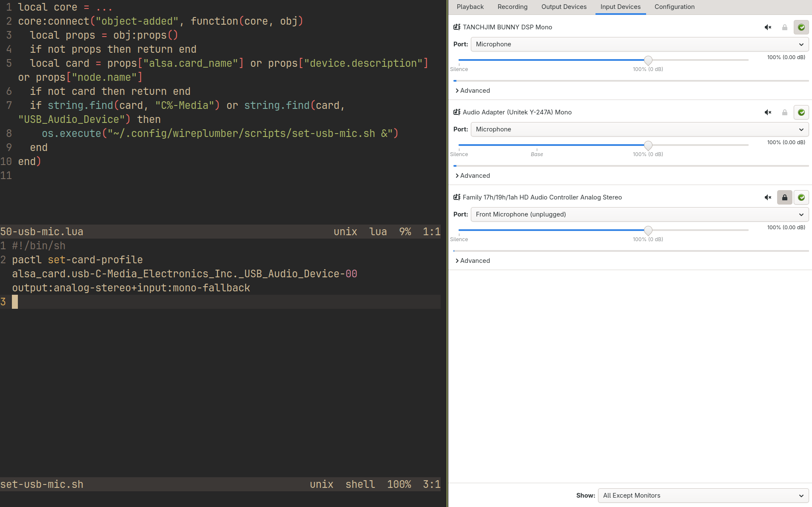The image size is (812, 507).
Task: Lock channels for Audio Adapter Unitek Y-247A
Action: point(785,112)
